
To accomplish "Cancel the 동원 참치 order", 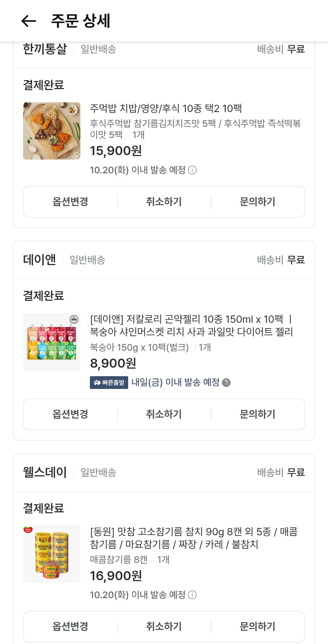I will [x=164, y=626].
